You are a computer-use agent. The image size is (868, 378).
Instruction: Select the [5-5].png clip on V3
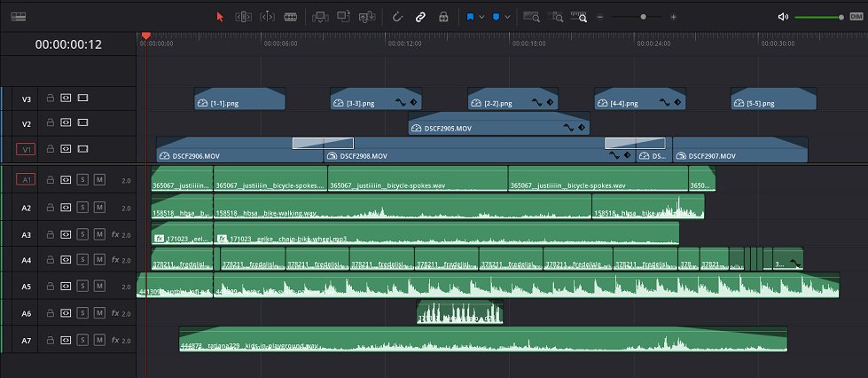(774, 98)
